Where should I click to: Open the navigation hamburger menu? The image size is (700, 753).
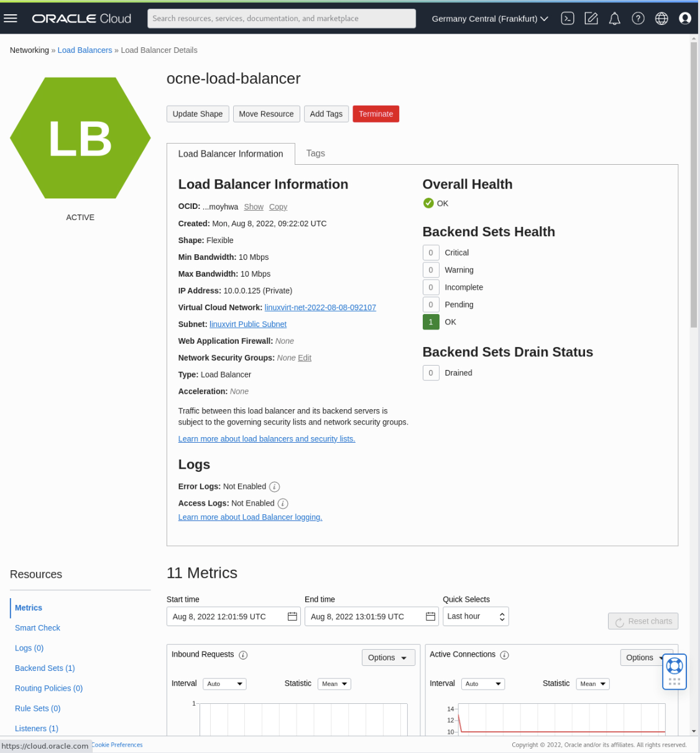pyautogui.click(x=11, y=18)
